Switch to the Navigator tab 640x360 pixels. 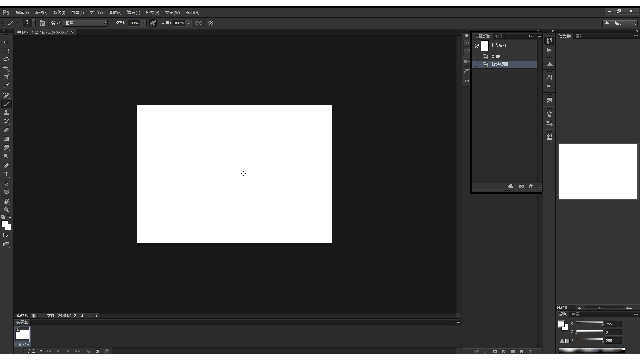point(565,36)
